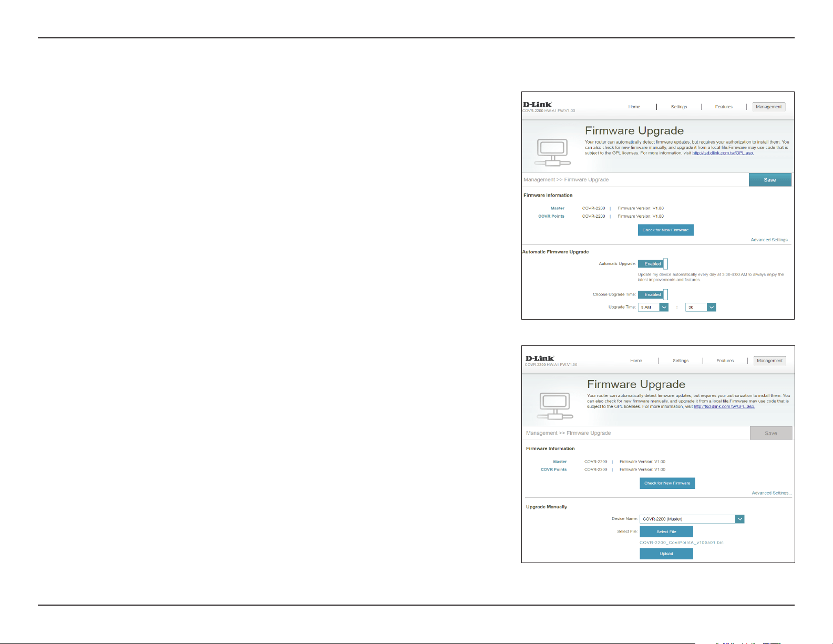Open Advanced Settings link in upper screenshot
Viewport: 833px width, 644px height.
pos(770,240)
